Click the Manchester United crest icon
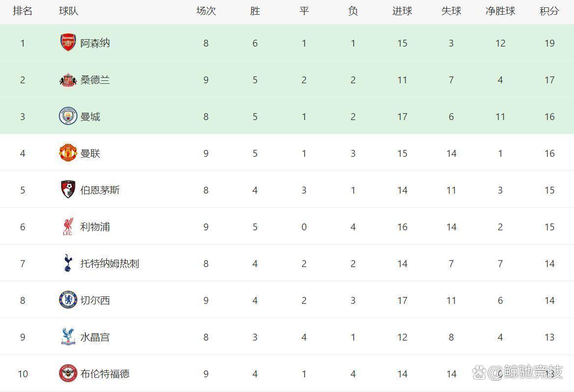 68,153
